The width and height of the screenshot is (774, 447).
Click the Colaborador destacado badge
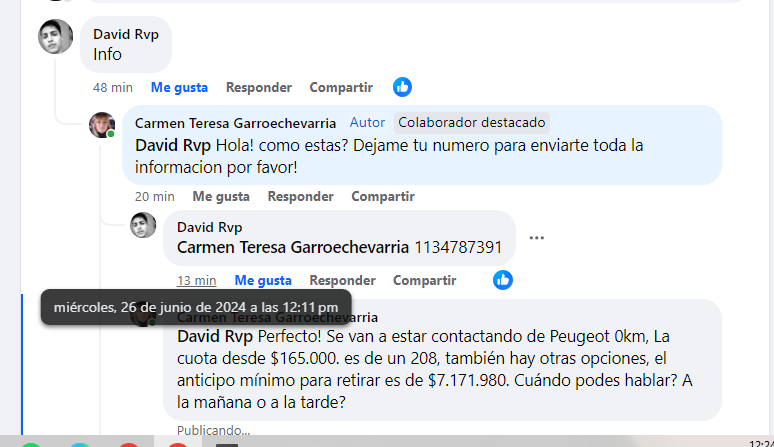click(472, 122)
